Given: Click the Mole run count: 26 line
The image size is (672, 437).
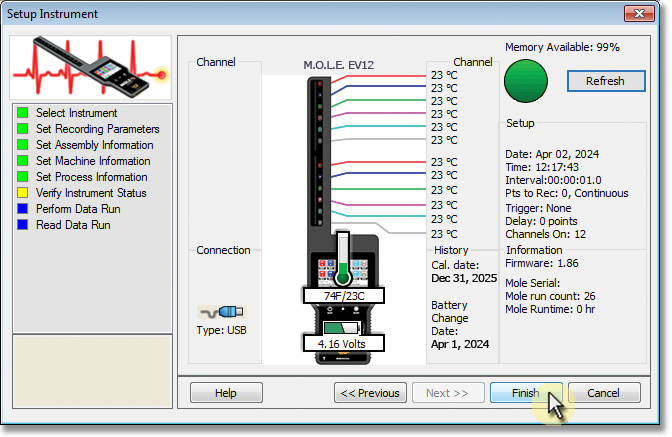Looking at the screenshot, I should tap(550, 296).
